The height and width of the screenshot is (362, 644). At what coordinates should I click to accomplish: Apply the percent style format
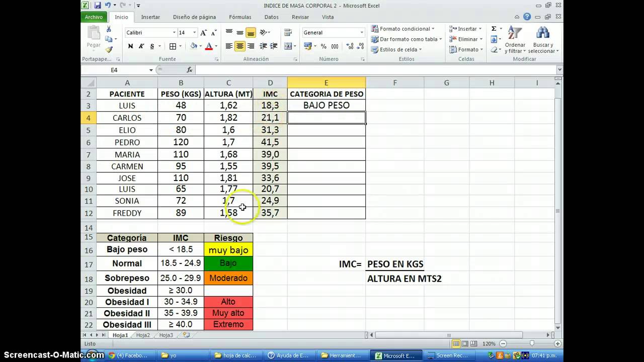pyautogui.click(x=323, y=46)
